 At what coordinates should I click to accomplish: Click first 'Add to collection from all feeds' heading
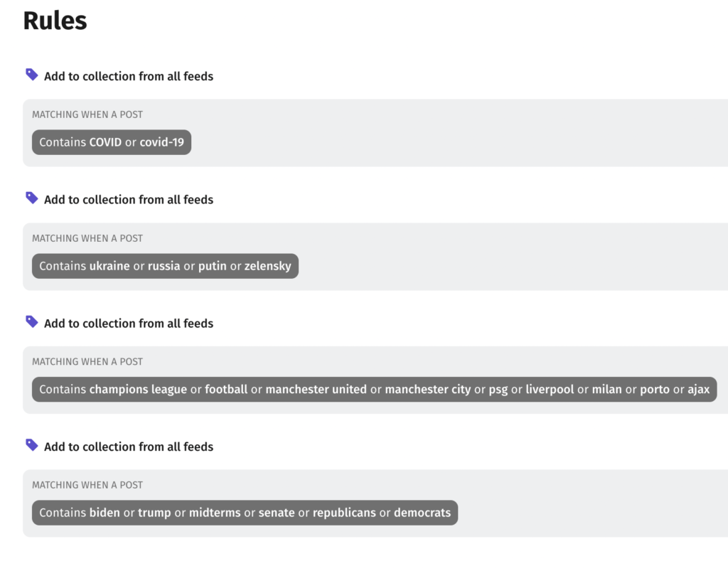click(x=129, y=76)
